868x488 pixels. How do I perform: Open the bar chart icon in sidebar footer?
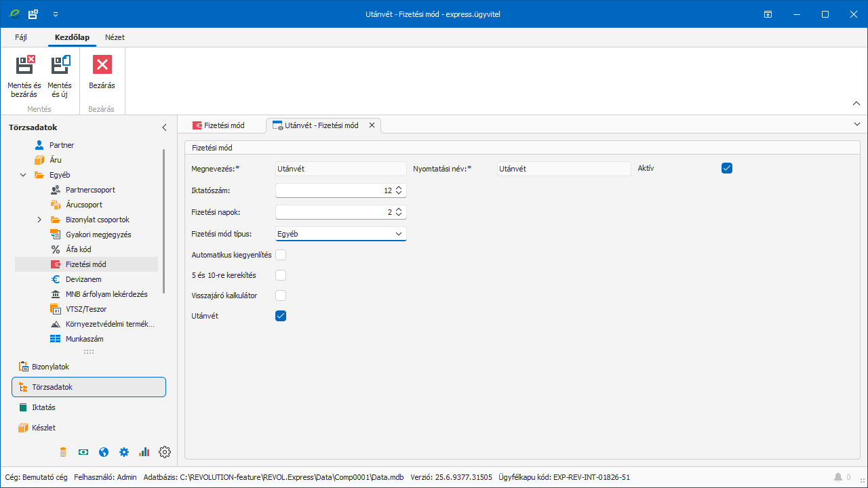(x=144, y=452)
